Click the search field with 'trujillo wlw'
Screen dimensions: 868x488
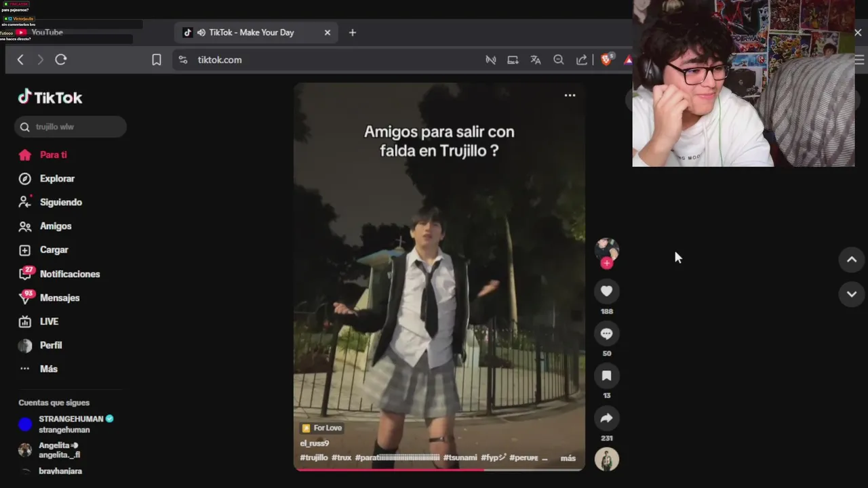(71, 127)
